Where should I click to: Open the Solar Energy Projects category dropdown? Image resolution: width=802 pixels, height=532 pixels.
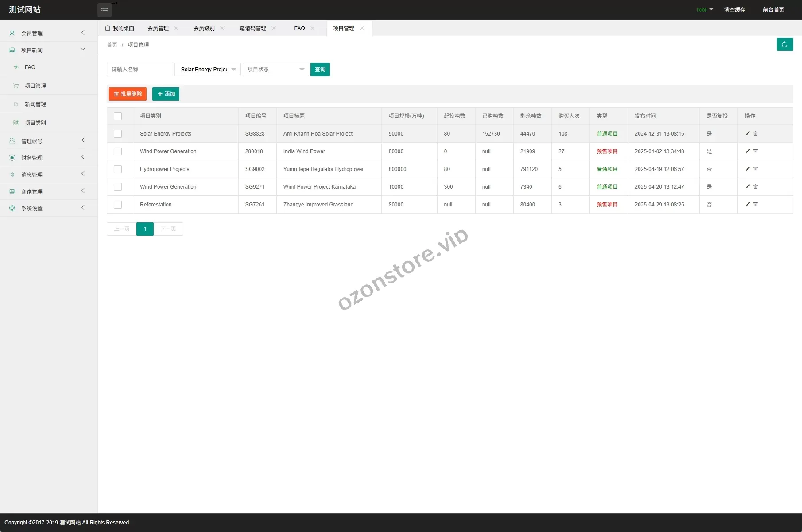pyautogui.click(x=208, y=70)
